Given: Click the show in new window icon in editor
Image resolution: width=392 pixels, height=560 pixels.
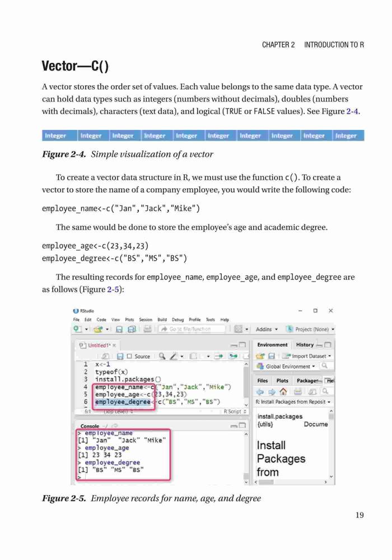Looking at the screenshot, I should pos(105,356).
